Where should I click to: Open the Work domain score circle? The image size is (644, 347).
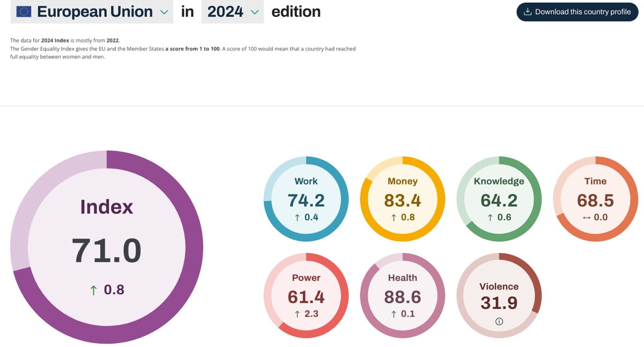(x=306, y=199)
